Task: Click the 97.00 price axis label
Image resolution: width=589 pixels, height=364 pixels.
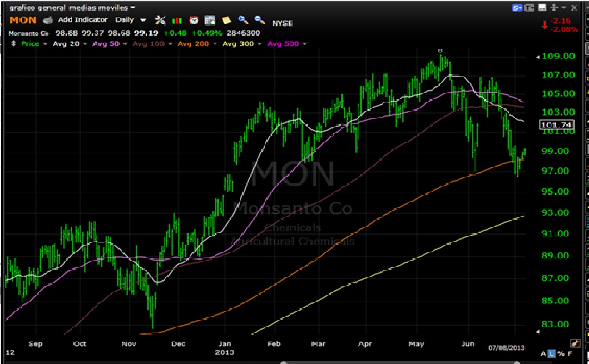Action: click(555, 171)
